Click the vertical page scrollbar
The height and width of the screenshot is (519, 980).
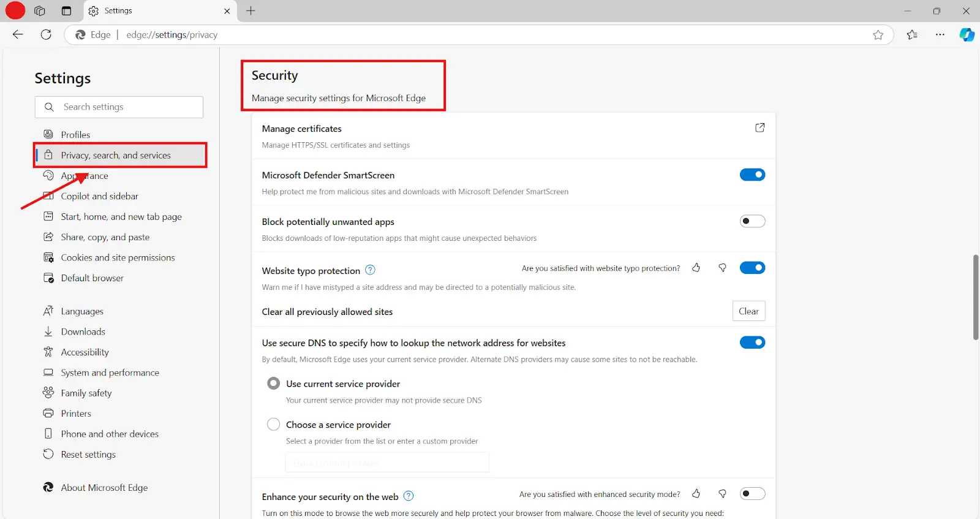tap(975, 297)
